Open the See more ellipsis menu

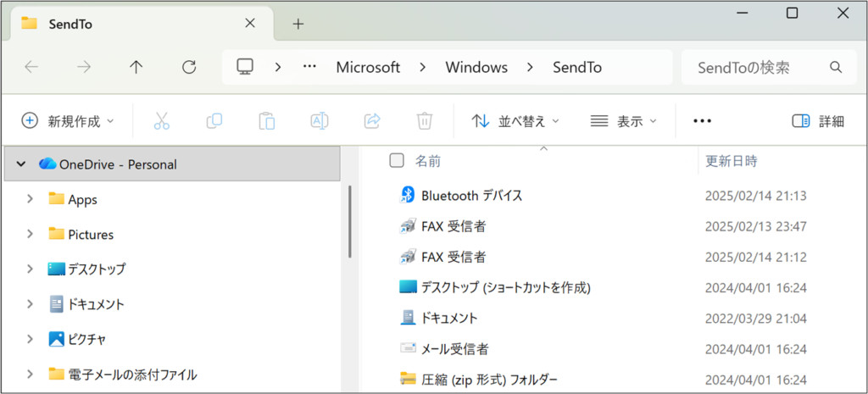[702, 121]
